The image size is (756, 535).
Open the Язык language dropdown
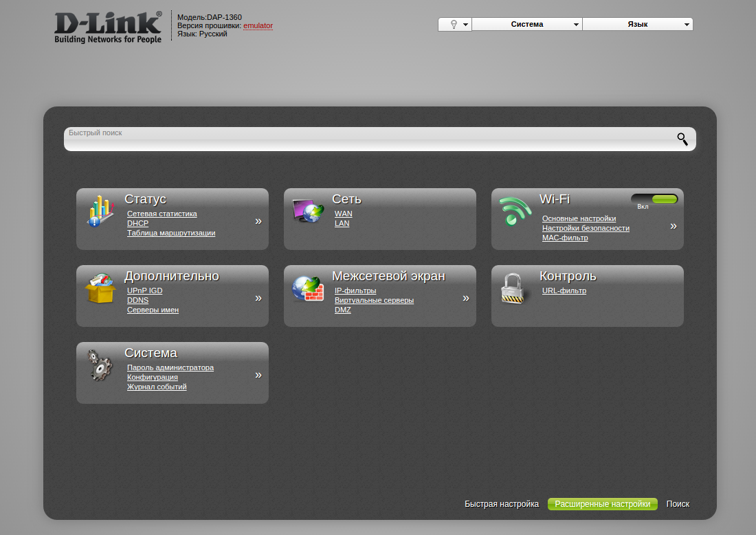637,24
